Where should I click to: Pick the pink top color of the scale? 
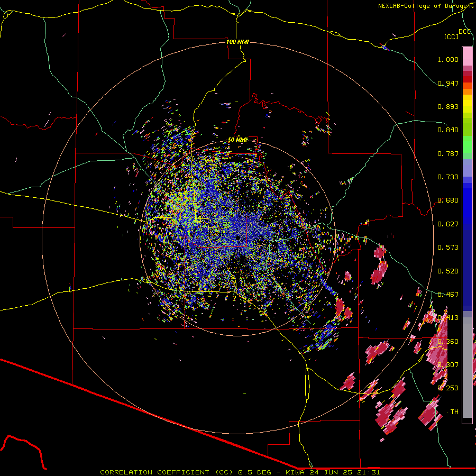pyautogui.click(x=467, y=56)
